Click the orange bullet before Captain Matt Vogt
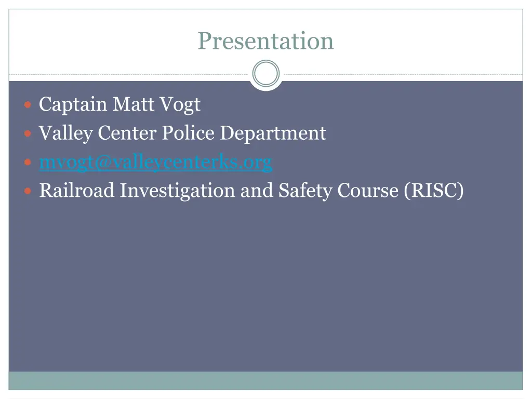Image resolution: width=532 pixels, height=399 pixels. pyautogui.click(x=28, y=104)
